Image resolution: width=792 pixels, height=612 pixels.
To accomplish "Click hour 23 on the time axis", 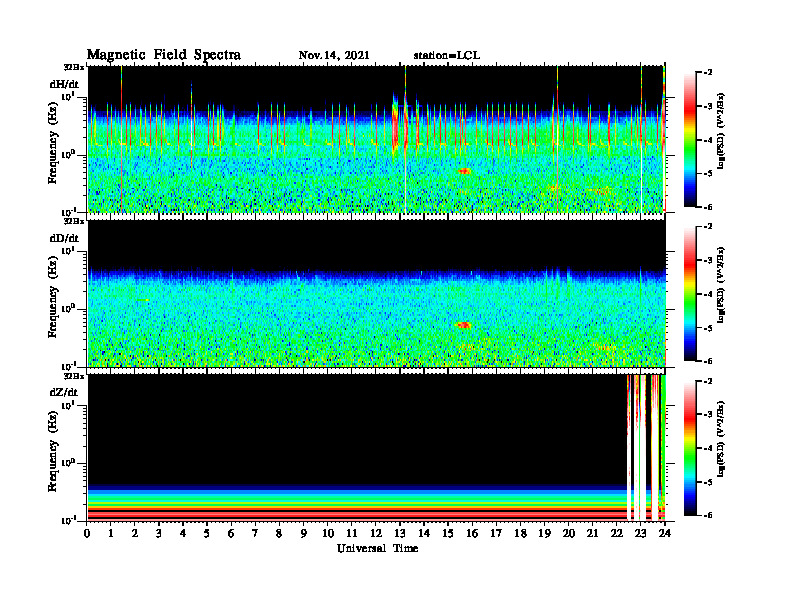I will pos(641,533).
